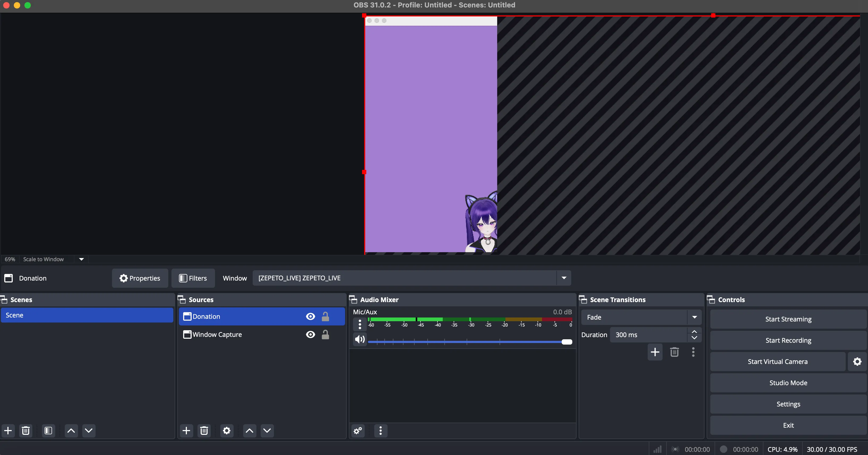Move source down with arrow icon
Viewport: 868px width, 455px height.
tap(267, 430)
